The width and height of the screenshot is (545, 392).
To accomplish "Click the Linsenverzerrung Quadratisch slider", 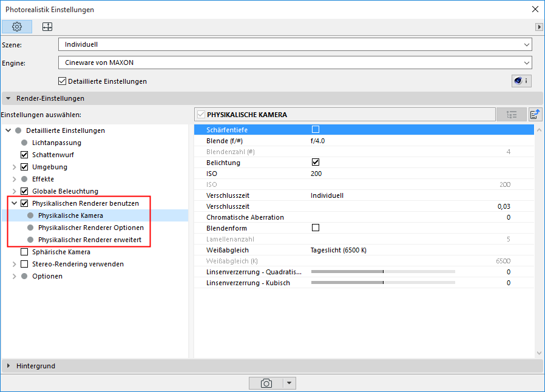I will 383,272.
